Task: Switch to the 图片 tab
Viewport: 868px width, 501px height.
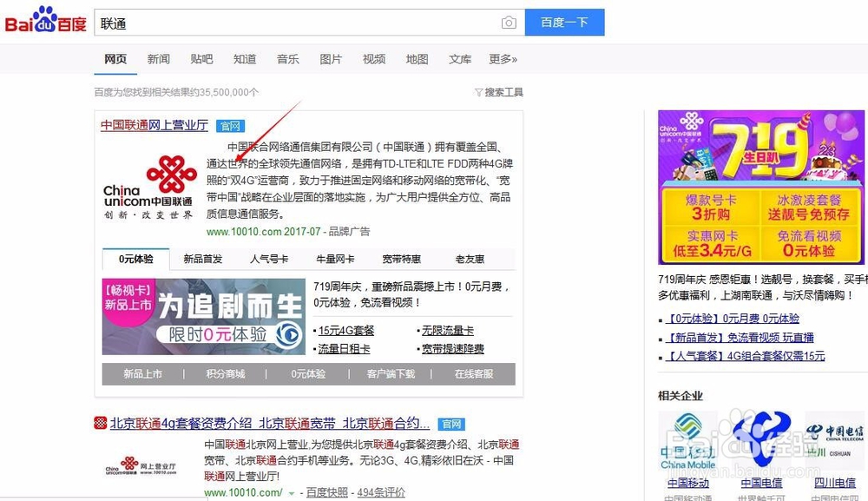Action: (x=331, y=59)
